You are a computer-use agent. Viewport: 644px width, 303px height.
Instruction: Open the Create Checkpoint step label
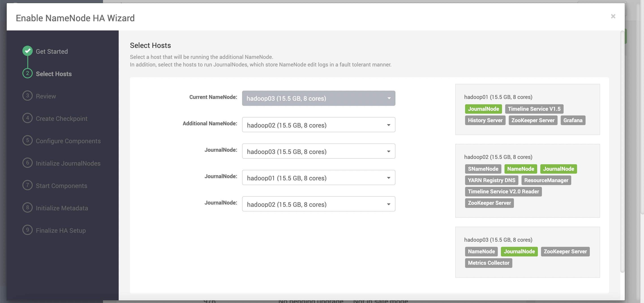(62, 119)
